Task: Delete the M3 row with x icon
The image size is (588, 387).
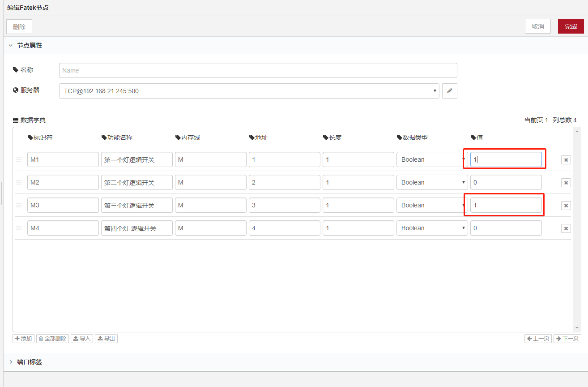Action: tap(566, 206)
